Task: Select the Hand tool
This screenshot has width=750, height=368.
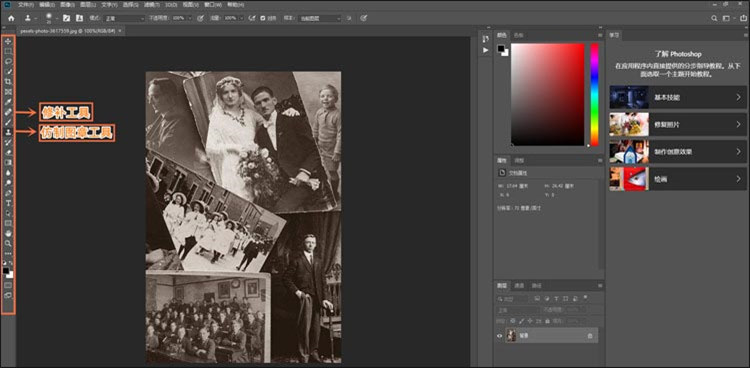Action: (8, 233)
